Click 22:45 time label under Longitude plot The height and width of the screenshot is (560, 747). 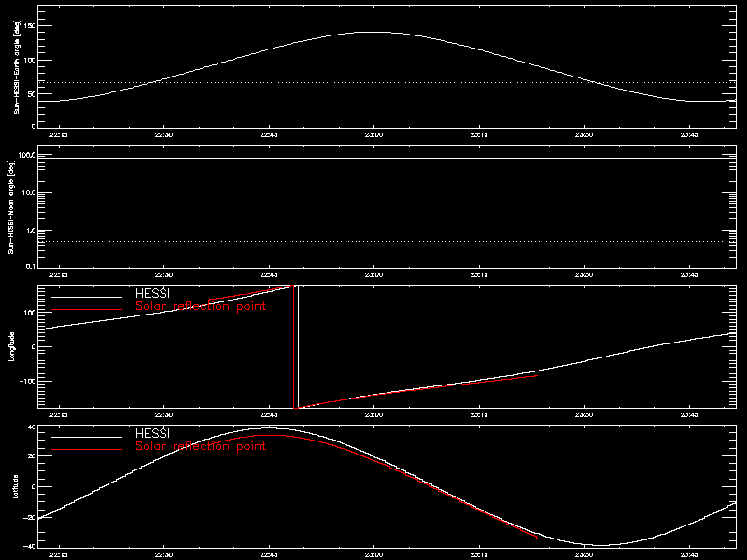[x=269, y=415]
